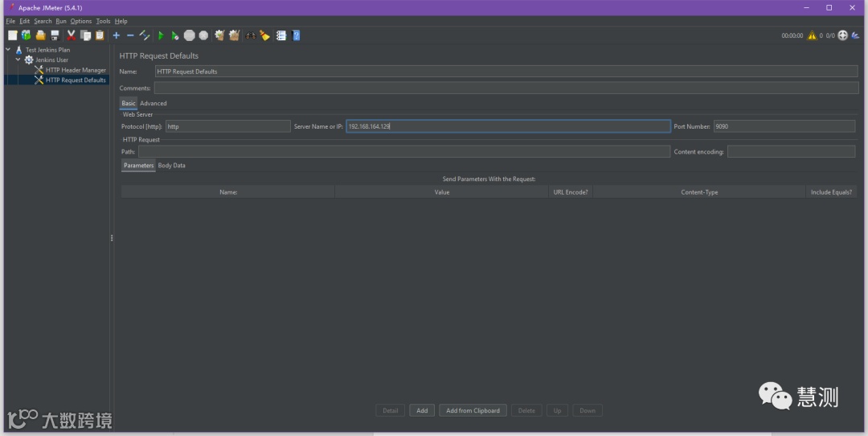Click the Port Number field

[784, 126]
